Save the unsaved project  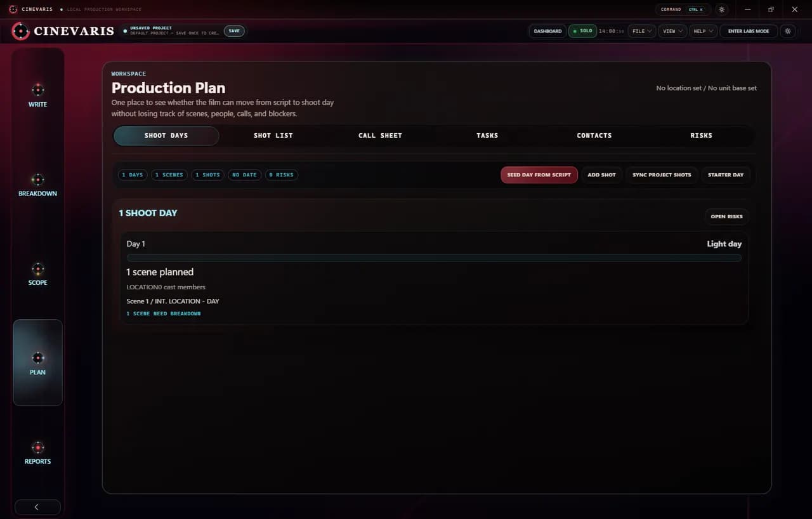click(234, 31)
